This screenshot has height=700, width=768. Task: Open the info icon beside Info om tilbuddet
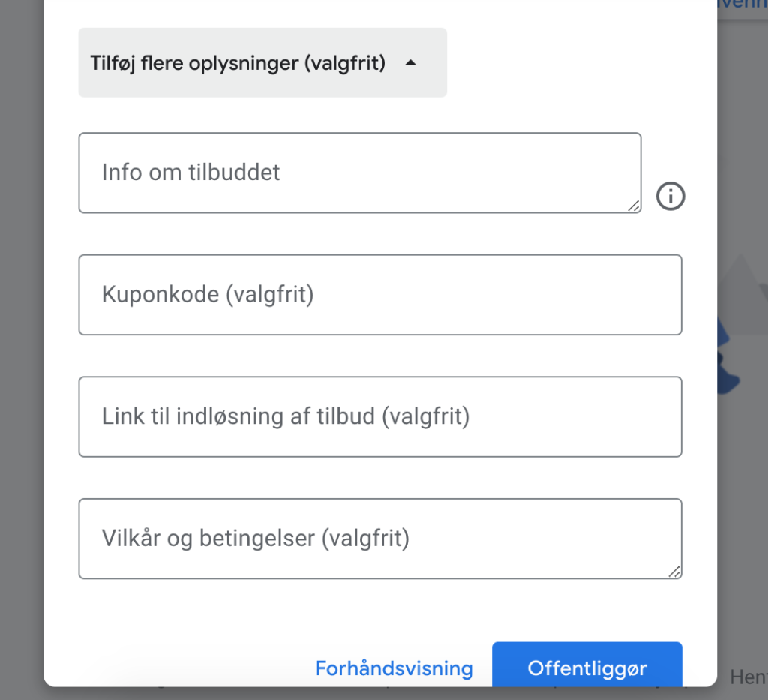[670, 196]
